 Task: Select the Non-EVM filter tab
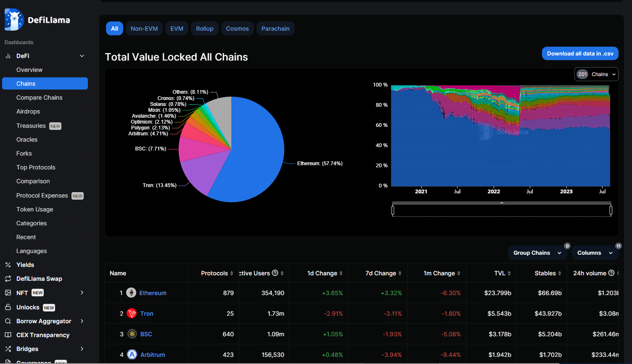(144, 29)
